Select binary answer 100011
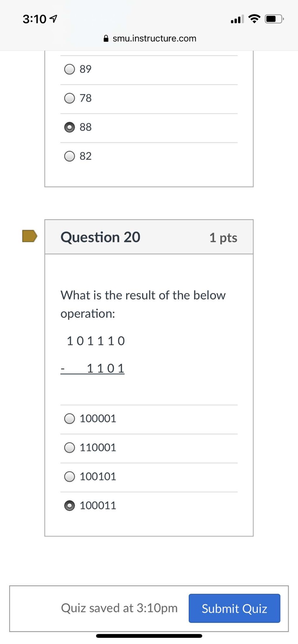Viewport: 298px width, 644px height. coord(70,506)
